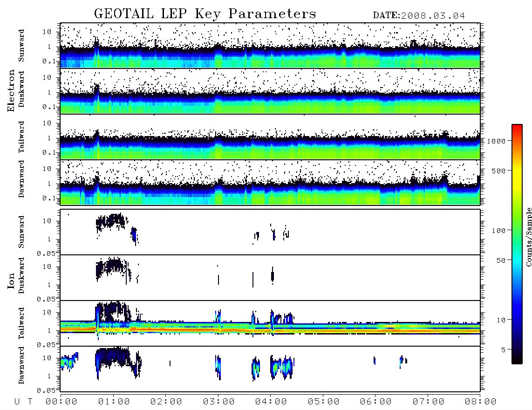Click the U T axis label

tap(23, 402)
